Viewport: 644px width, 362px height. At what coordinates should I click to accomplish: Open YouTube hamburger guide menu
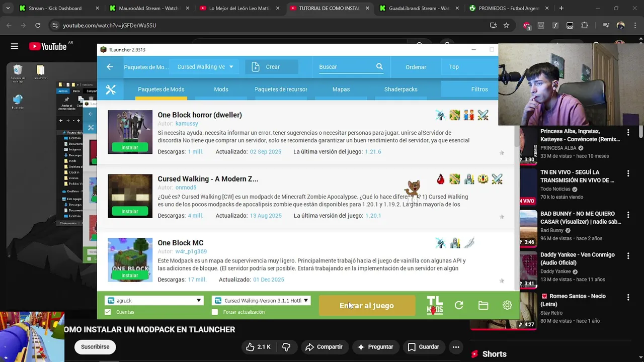(15, 46)
